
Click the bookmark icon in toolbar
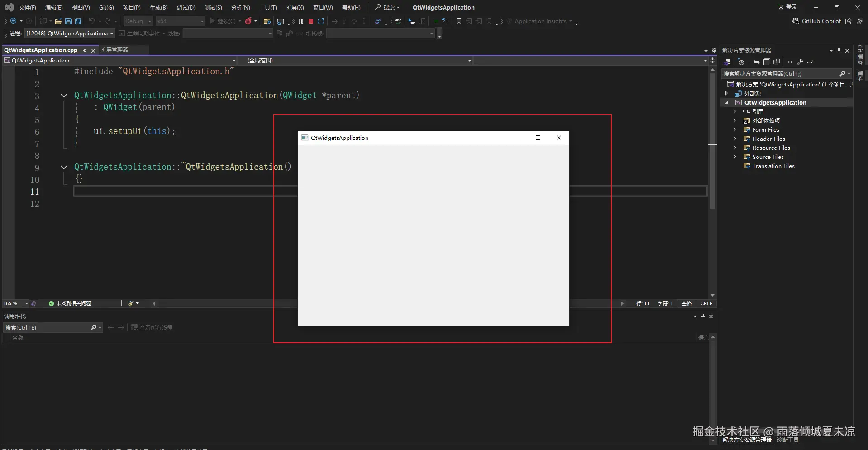[459, 21]
